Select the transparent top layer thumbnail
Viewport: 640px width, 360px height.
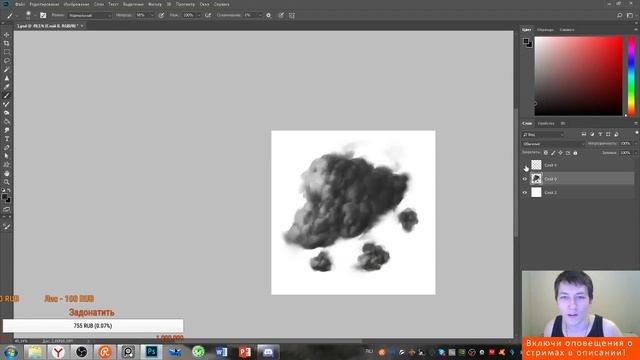point(536,165)
